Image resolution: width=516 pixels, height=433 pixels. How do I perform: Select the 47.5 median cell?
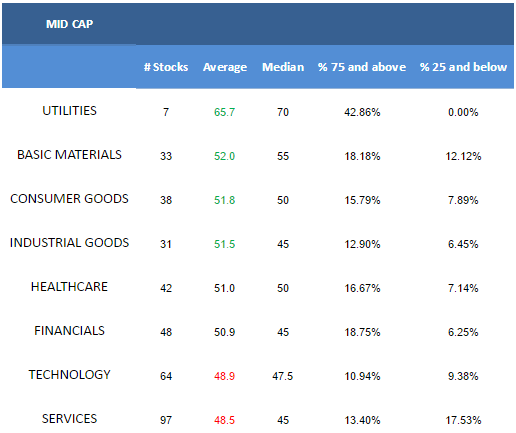[x=283, y=376]
